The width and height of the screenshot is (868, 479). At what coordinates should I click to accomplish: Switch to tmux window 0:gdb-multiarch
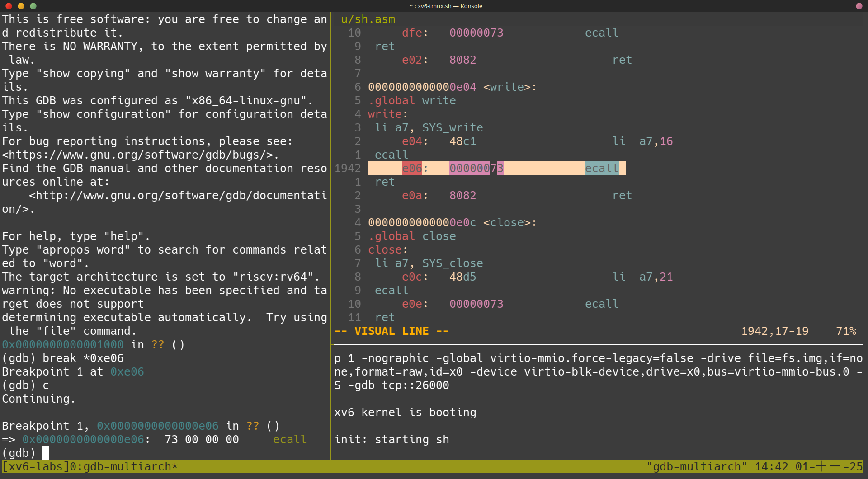click(123, 466)
